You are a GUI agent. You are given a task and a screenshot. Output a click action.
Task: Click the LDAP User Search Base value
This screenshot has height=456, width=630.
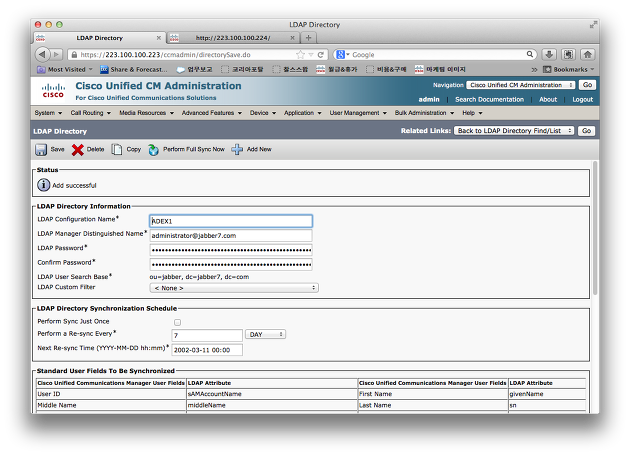(199, 277)
